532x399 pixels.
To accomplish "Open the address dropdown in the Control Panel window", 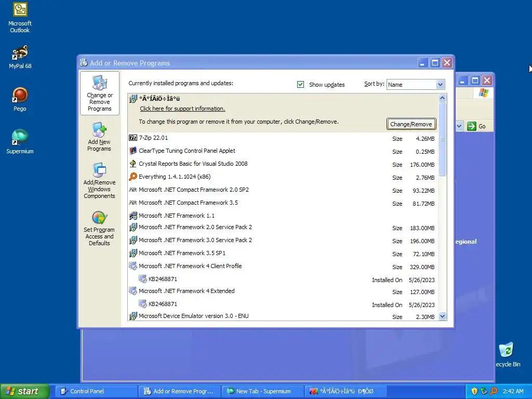I will (459, 126).
